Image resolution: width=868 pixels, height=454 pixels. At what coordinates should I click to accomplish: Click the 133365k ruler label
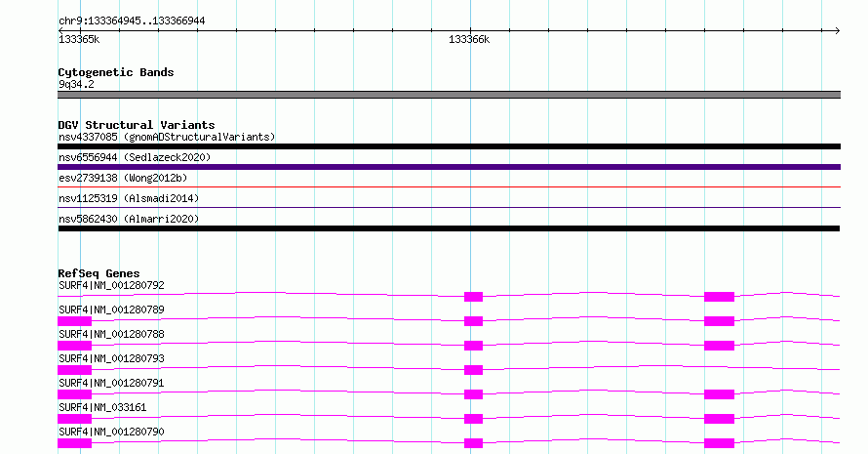click(x=79, y=39)
